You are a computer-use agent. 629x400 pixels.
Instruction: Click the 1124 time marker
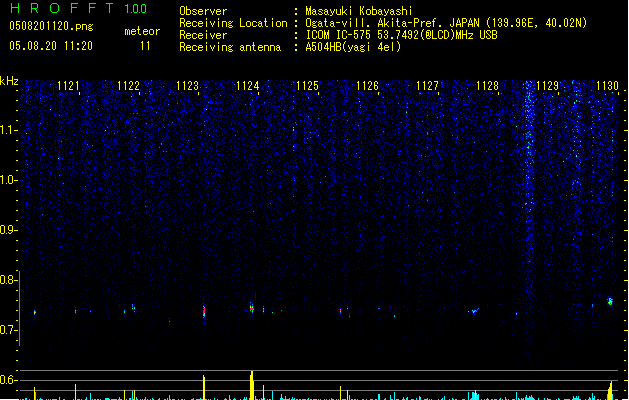click(248, 86)
